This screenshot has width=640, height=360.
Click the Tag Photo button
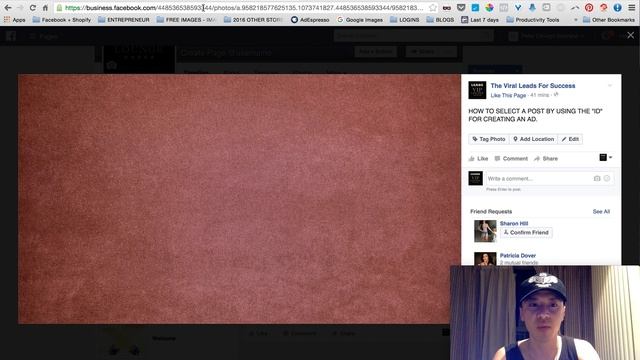[x=489, y=139]
